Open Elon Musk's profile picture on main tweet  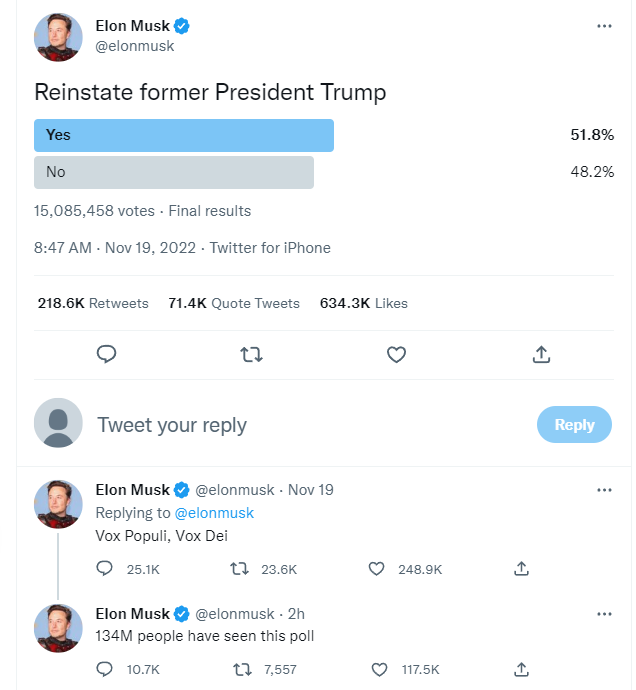(x=59, y=37)
